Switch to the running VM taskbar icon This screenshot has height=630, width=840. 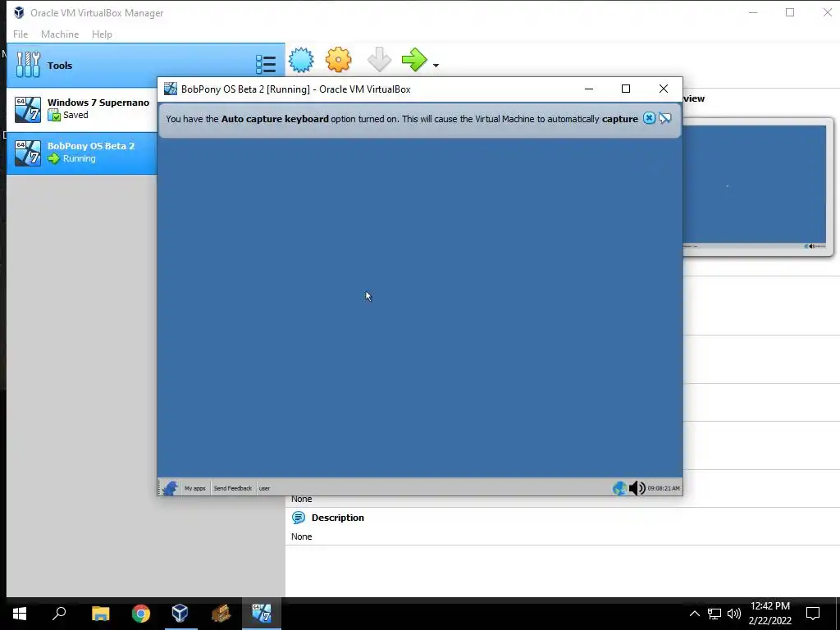[262, 614]
